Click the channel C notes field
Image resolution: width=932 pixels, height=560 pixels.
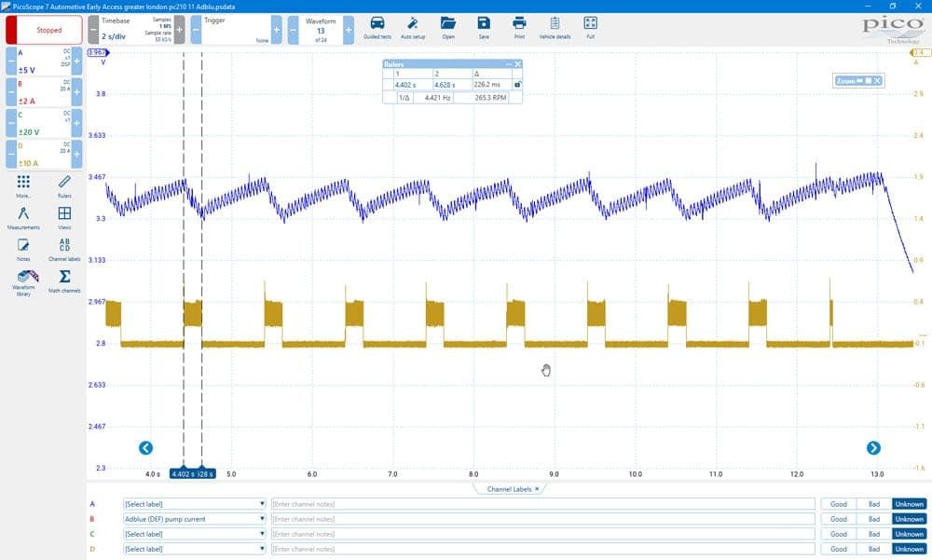pyautogui.click(x=543, y=534)
